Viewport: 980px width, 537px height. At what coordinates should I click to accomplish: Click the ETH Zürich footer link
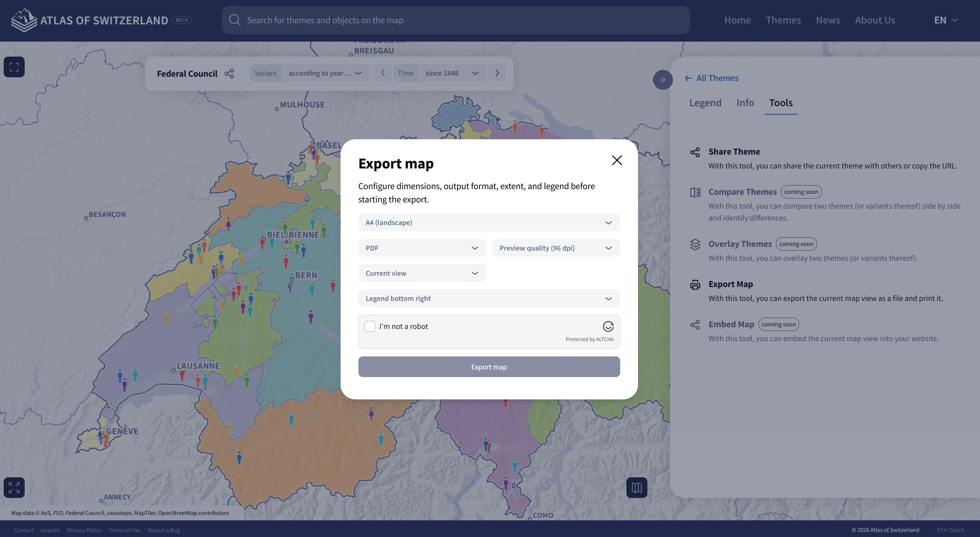[x=950, y=530]
